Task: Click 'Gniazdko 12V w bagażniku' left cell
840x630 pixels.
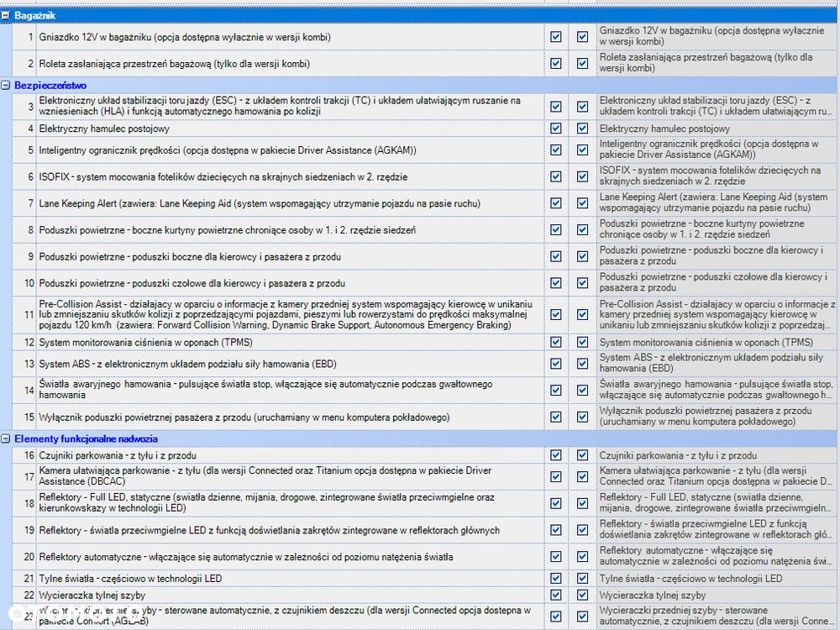Action: click(x=291, y=37)
